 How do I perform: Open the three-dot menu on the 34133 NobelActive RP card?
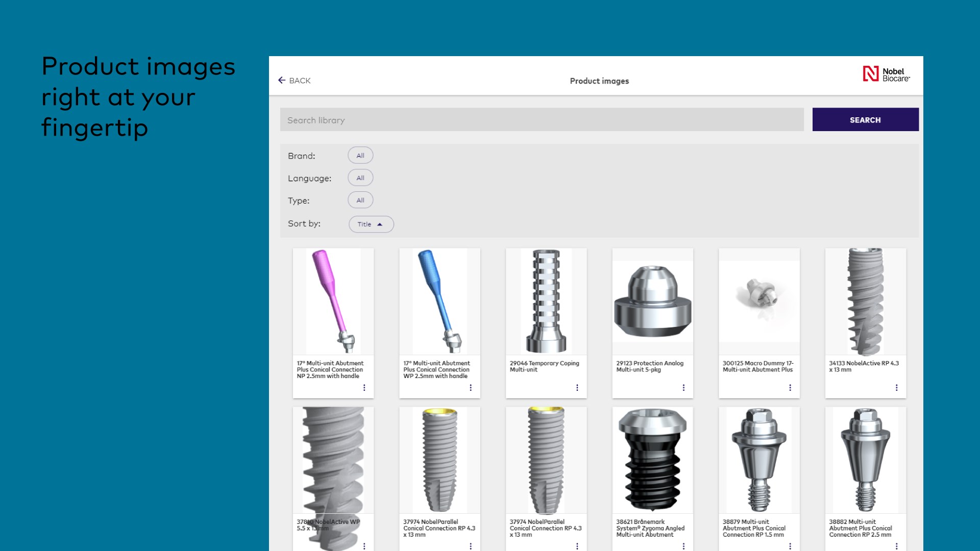click(896, 388)
